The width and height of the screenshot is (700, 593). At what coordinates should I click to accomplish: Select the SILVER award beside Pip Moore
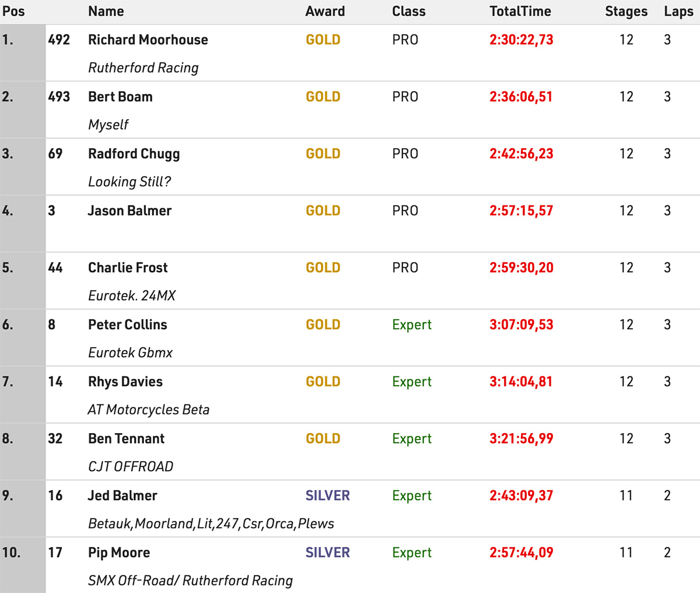click(327, 552)
